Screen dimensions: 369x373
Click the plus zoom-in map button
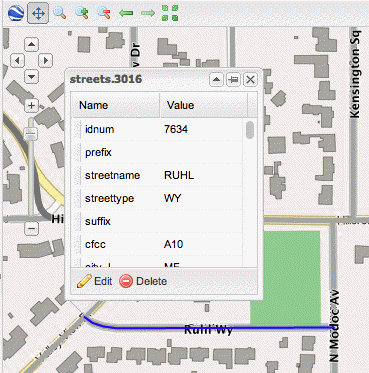(31, 106)
